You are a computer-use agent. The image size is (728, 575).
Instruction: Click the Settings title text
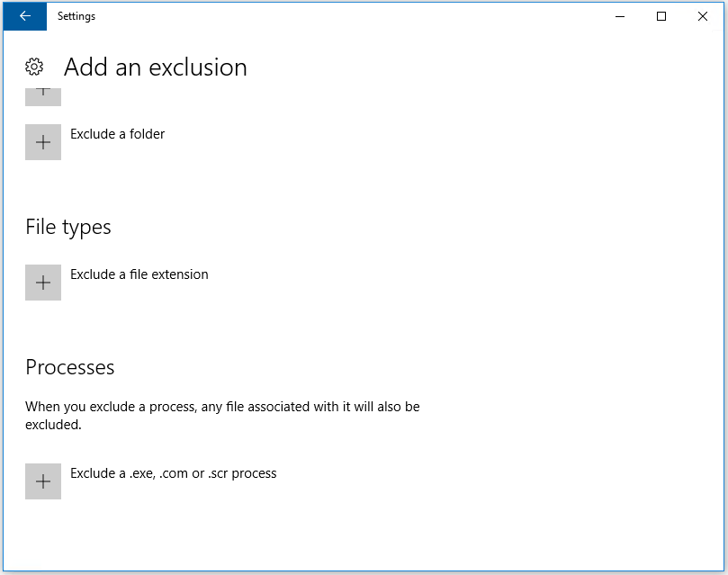click(76, 16)
